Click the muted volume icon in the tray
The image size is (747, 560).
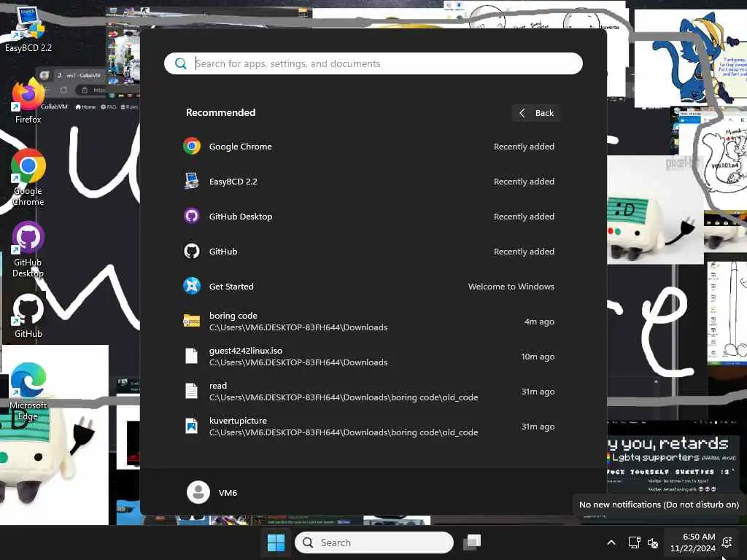[x=653, y=542]
